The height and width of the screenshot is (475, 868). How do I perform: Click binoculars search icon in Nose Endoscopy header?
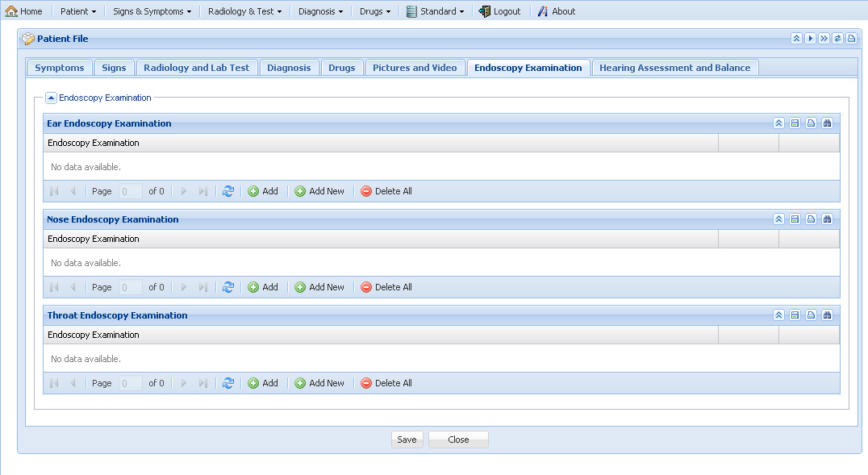[827, 219]
